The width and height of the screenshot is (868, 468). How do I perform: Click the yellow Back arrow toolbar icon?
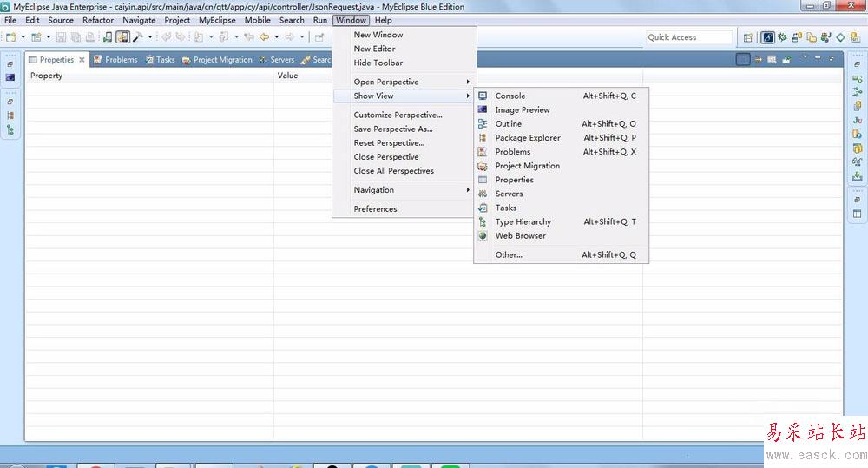pyautogui.click(x=265, y=37)
